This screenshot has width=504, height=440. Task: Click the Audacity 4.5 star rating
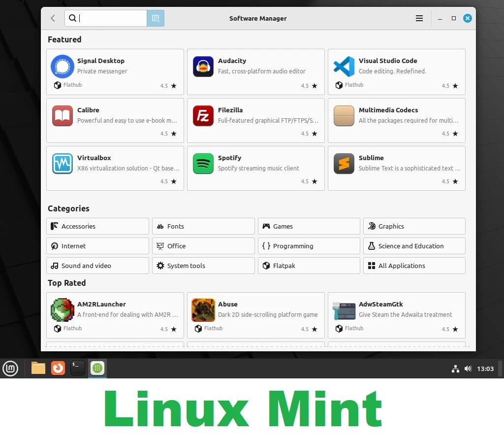click(309, 86)
